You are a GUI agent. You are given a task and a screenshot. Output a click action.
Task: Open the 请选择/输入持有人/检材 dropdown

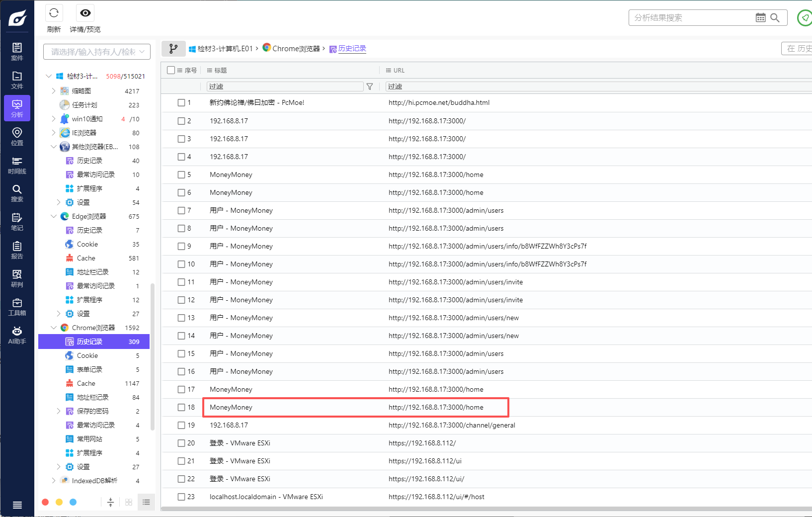(97, 52)
